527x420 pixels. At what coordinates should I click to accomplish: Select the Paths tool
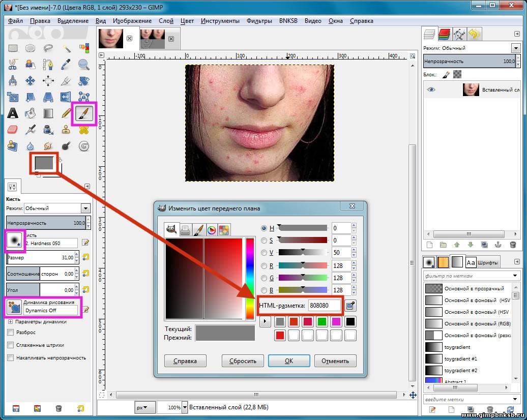(48, 64)
